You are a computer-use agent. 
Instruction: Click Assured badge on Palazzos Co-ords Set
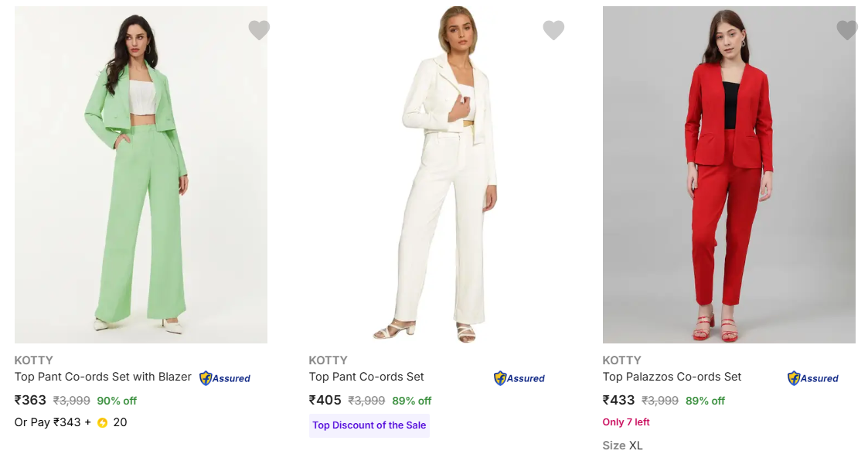[x=813, y=378]
